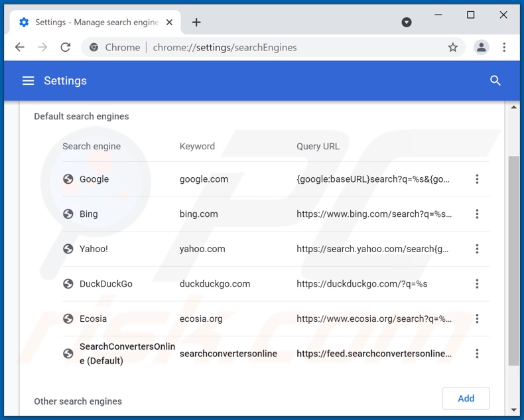524x420 pixels.
Task: Click the feed.searchconvertersonline query URL
Action: tap(374, 354)
